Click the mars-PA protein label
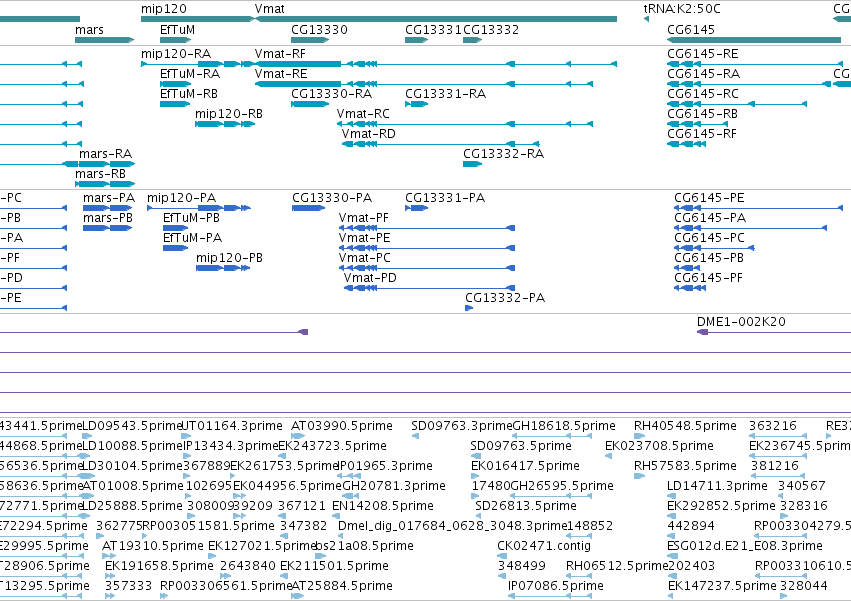This screenshot has width=851, height=601. click(109, 198)
